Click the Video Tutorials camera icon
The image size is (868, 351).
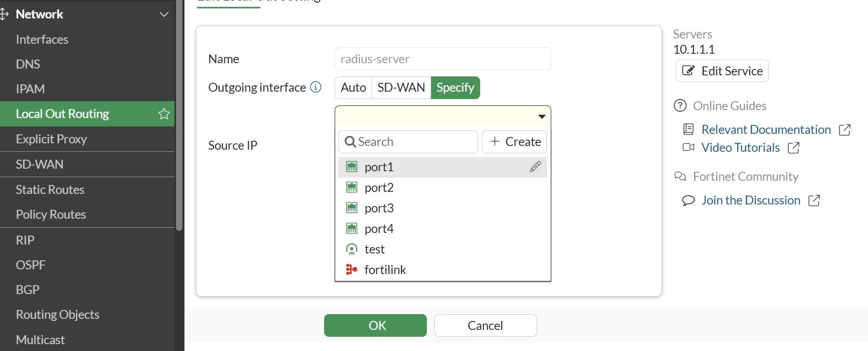(x=688, y=147)
